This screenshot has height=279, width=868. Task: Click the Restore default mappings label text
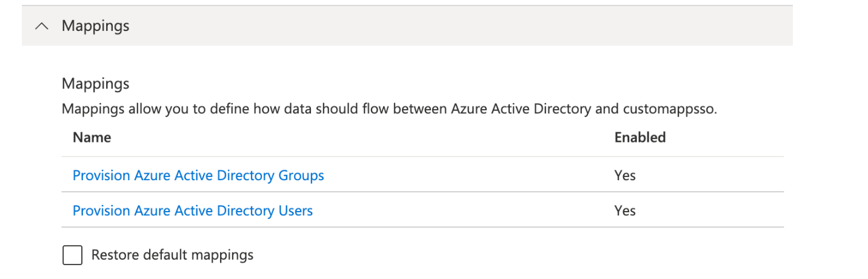(x=172, y=255)
